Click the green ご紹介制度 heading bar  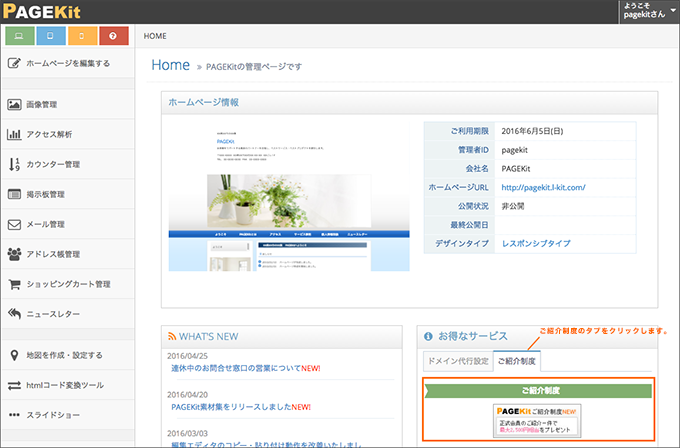538,390
